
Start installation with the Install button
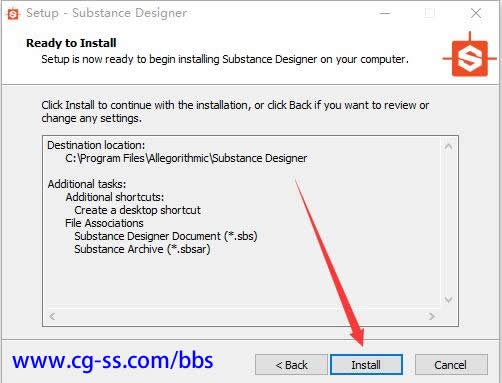pos(366,365)
